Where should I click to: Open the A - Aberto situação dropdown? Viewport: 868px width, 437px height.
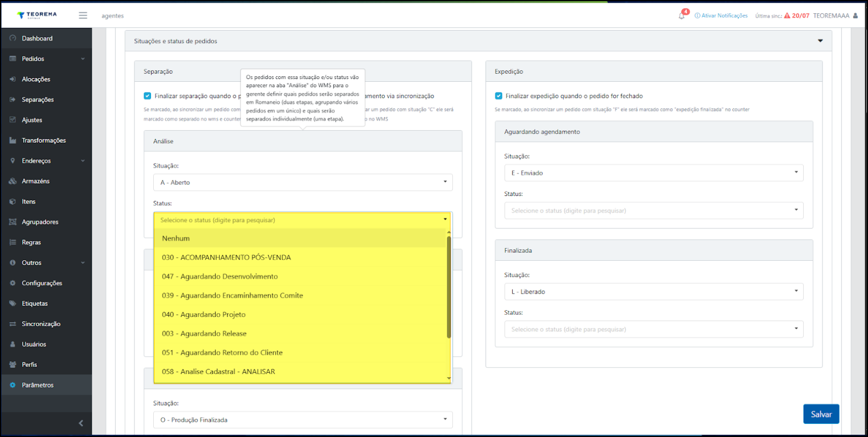click(303, 182)
